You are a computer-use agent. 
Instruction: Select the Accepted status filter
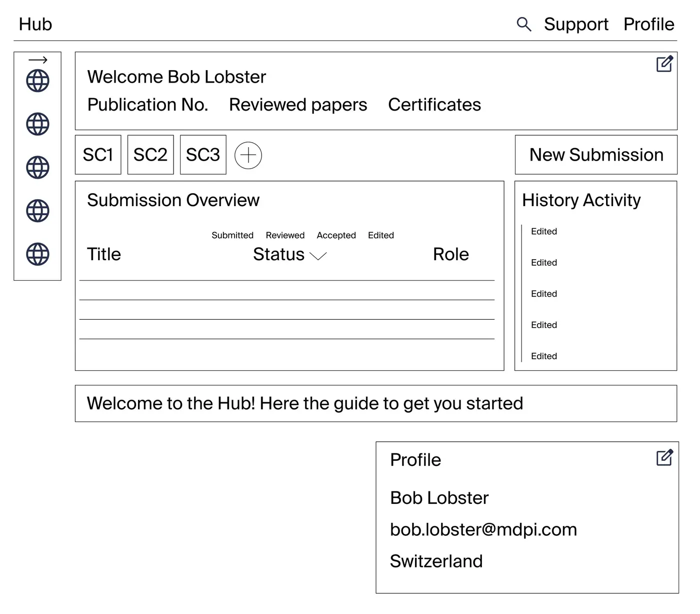(336, 235)
